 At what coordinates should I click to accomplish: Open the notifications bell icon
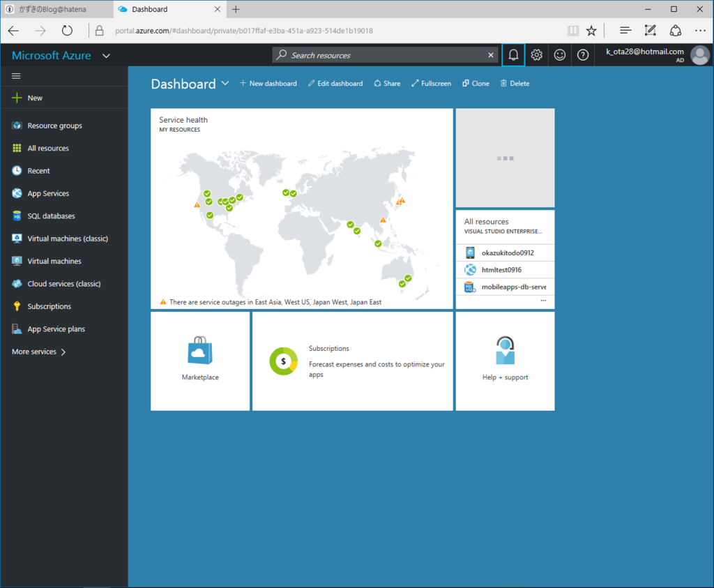513,55
